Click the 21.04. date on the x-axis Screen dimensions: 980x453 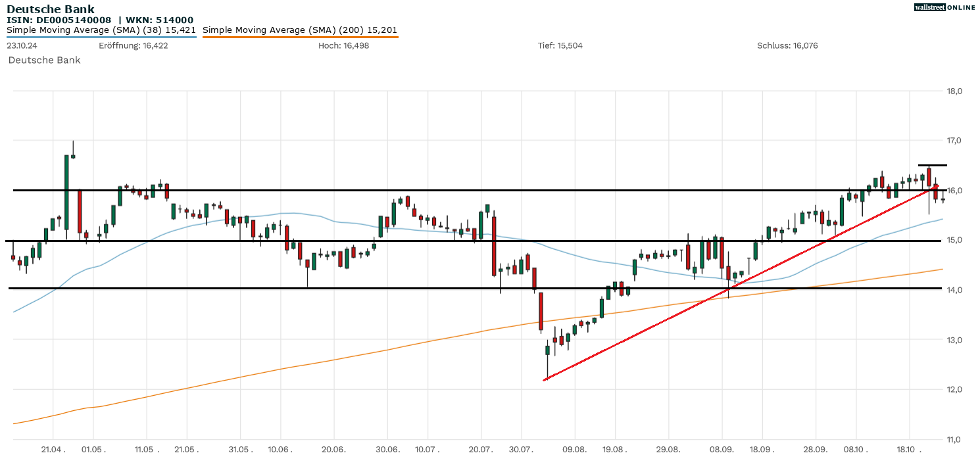click(x=53, y=450)
